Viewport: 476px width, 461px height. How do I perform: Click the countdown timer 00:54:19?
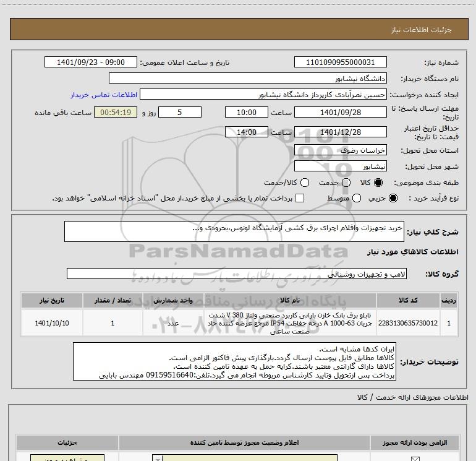[x=116, y=113]
